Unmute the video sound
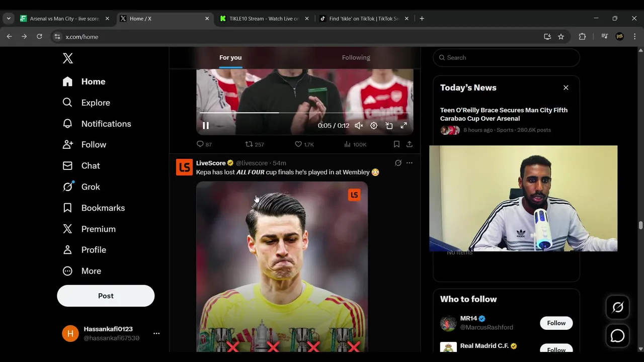The height and width of the screenshot is (362, 644). pos(359,126)
